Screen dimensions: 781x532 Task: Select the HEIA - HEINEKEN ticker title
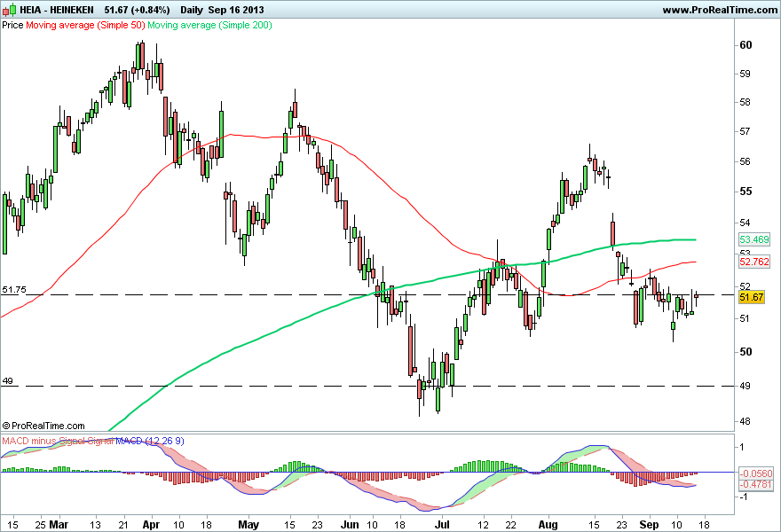pos(57,10)
